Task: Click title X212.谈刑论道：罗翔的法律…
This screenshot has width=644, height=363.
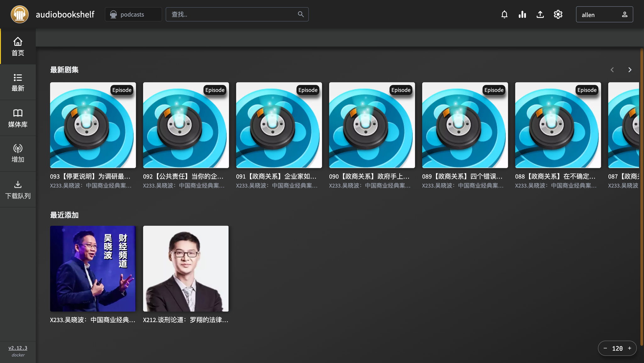Action: click(x=186, y=320)
